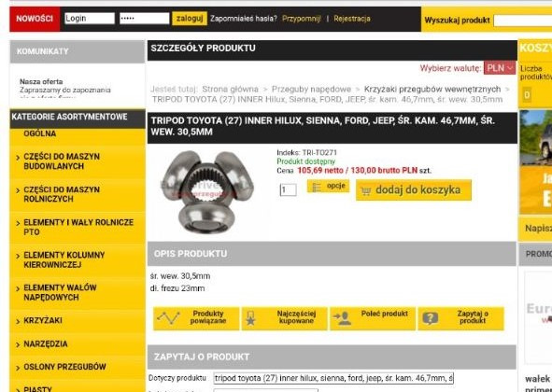Viewport: 552px width, 392px height.
Task: Expand Elementy i wały rolnicze PTO category
Action: 78,228
